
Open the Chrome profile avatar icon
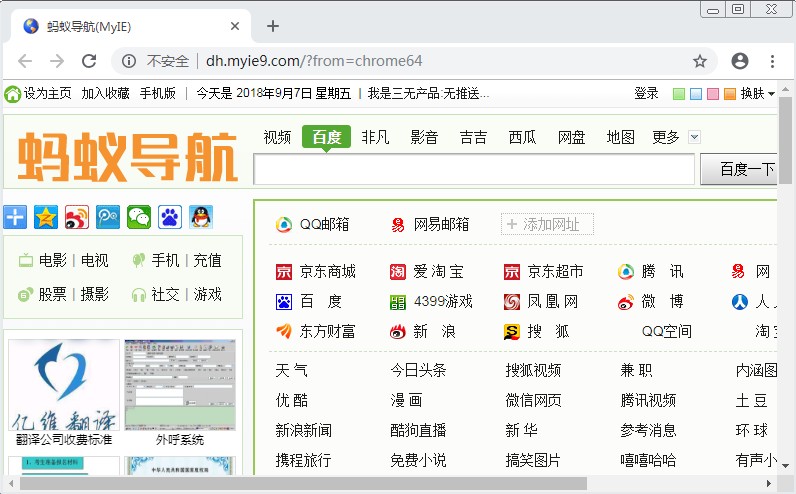click(740, 61)
